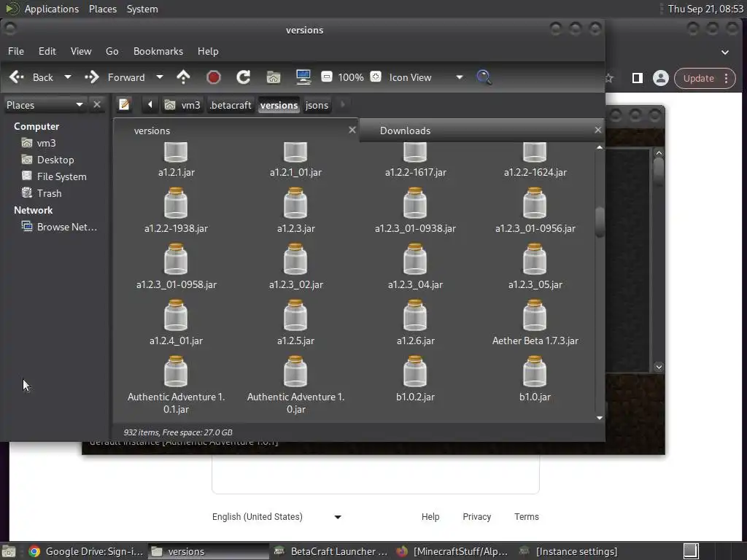Select the Authentic Adventure 1.0.jar file icon

tap(295, 372)
